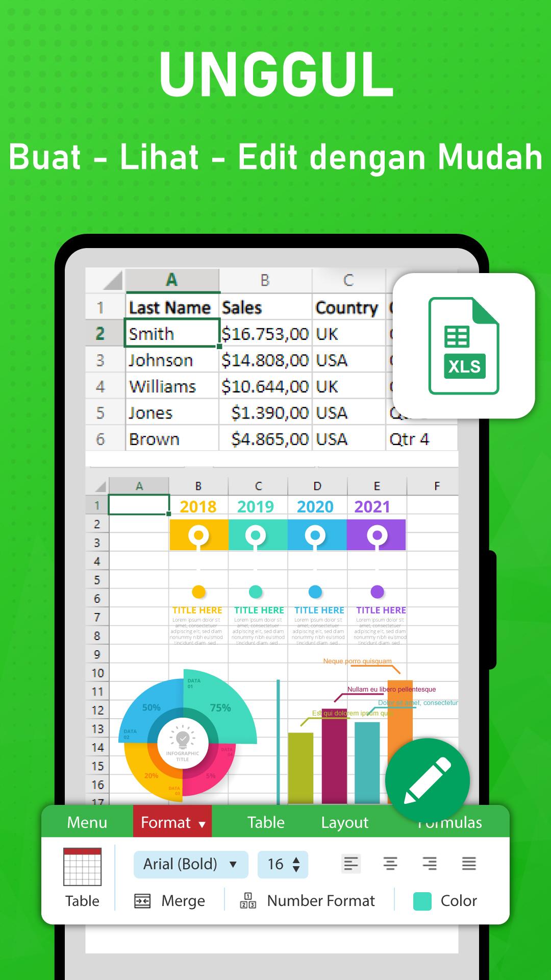Click the lightbulb infographic center icon

click(183, 739)
